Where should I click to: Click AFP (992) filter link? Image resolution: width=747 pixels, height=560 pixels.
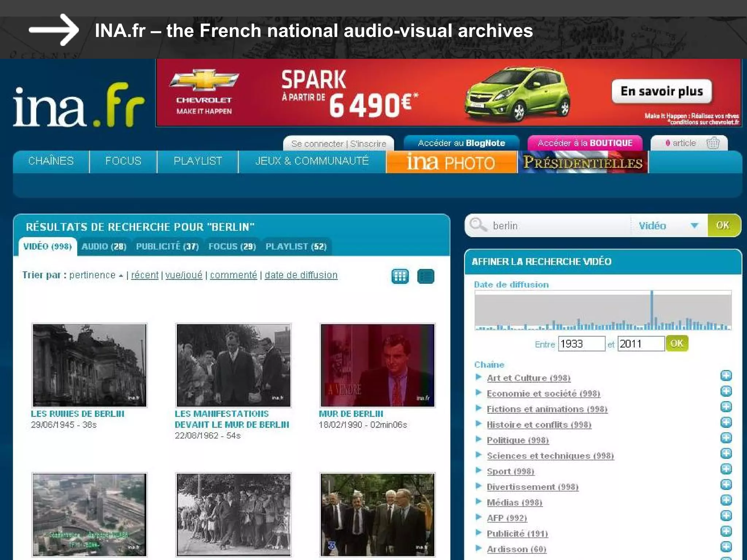[507, 518]
